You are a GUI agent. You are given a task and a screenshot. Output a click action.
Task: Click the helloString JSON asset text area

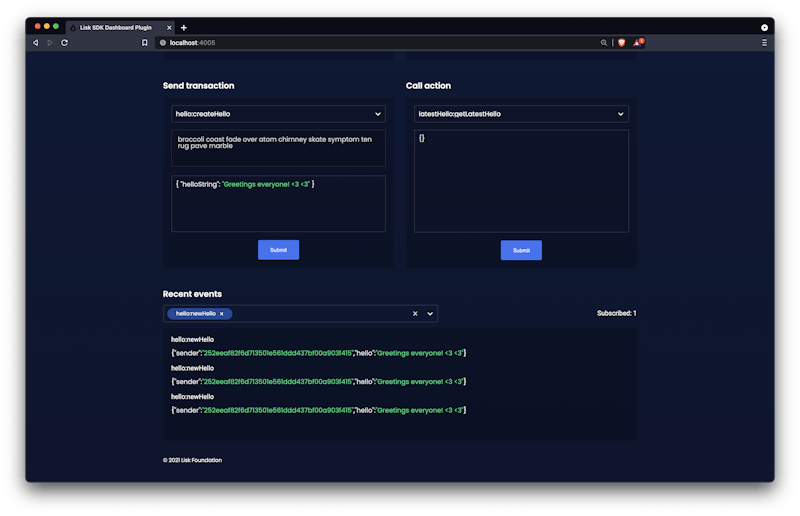(278, 204)
